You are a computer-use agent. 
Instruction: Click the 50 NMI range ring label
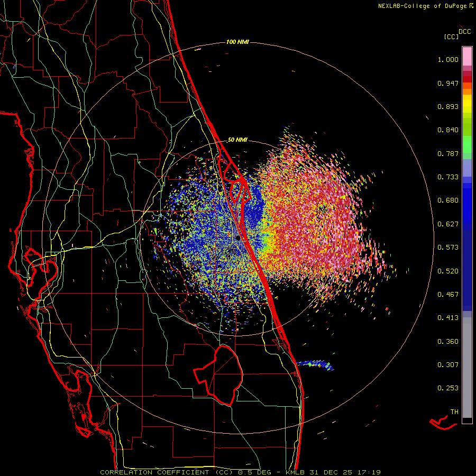click(237, 140)
